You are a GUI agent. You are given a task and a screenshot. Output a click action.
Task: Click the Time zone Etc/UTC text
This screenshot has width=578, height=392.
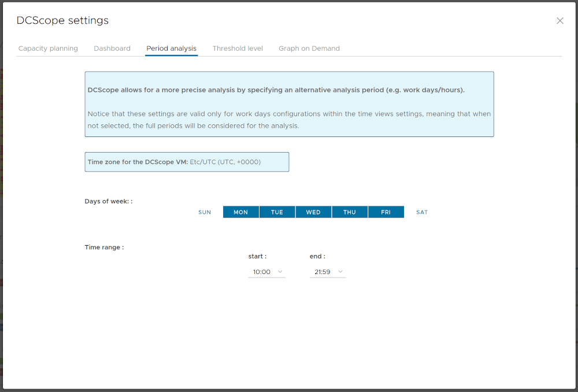pyautogui.click(x=225, y=162)
